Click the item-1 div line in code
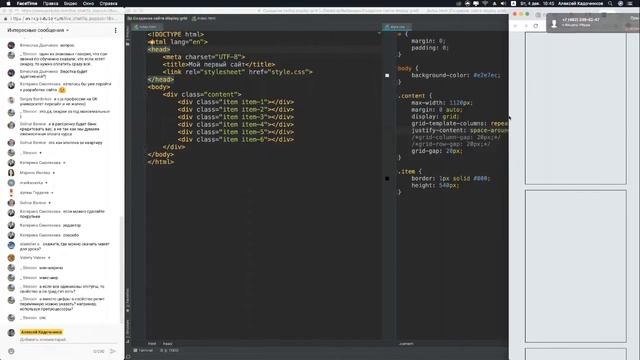 pyautogui.click(x=236, y=102)
